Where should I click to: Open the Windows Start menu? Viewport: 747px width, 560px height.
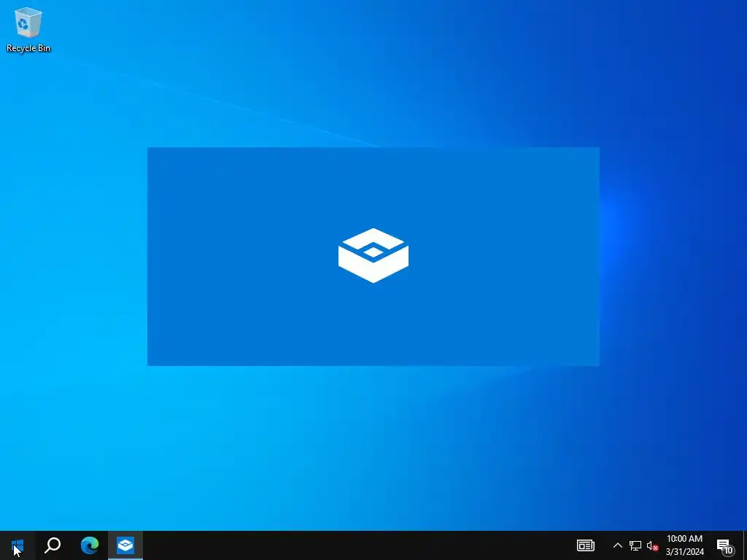[x=18, y=545]
